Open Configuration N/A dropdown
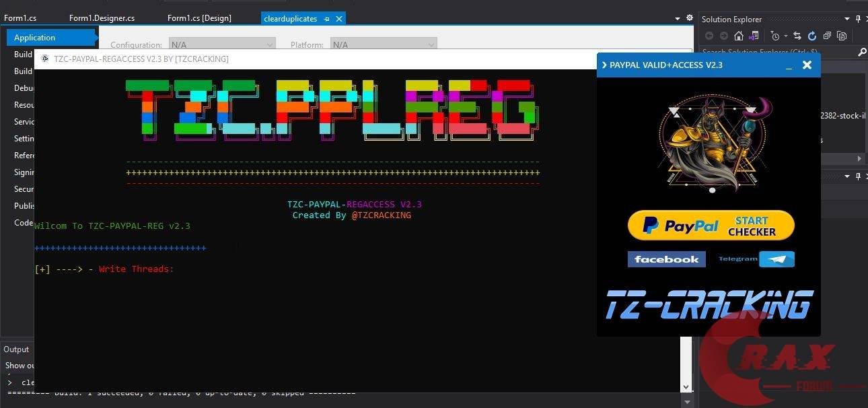This screenshot has width=868, height=408. coord(222,45)
